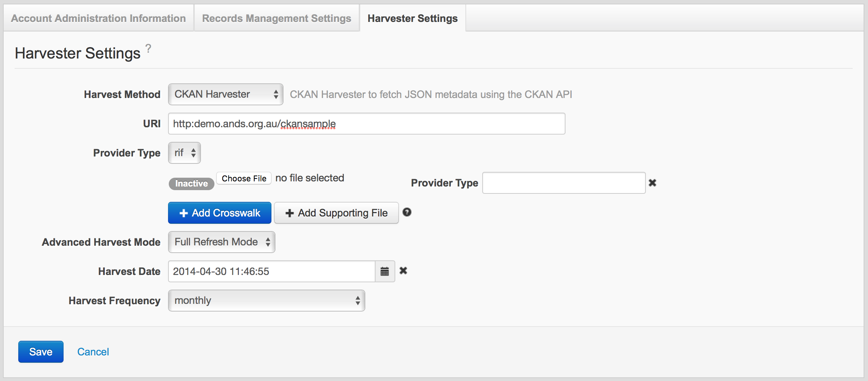Clear the Harvest Date value with X
This screenshot has height=381, width=868.
click(403, 271)
